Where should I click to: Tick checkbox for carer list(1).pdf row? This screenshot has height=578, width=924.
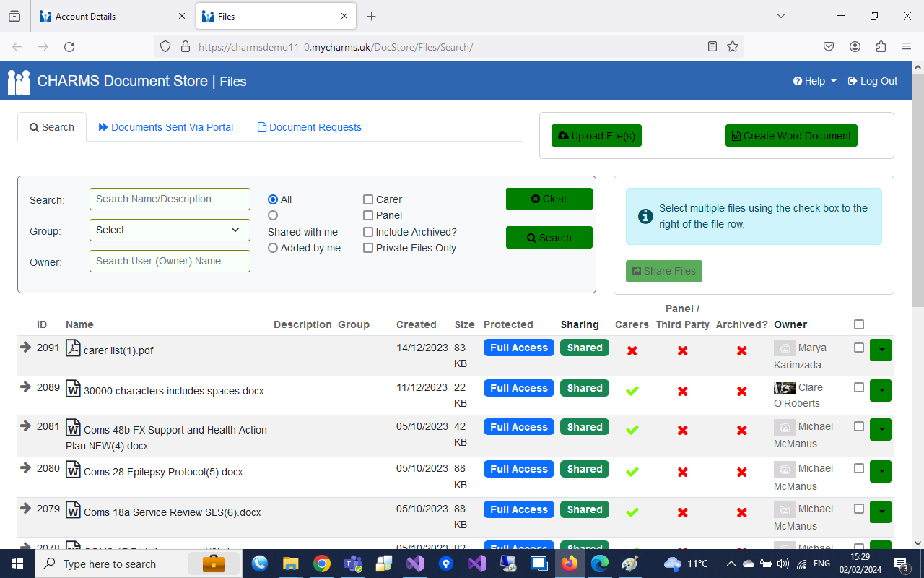click(x=859, y=348)
